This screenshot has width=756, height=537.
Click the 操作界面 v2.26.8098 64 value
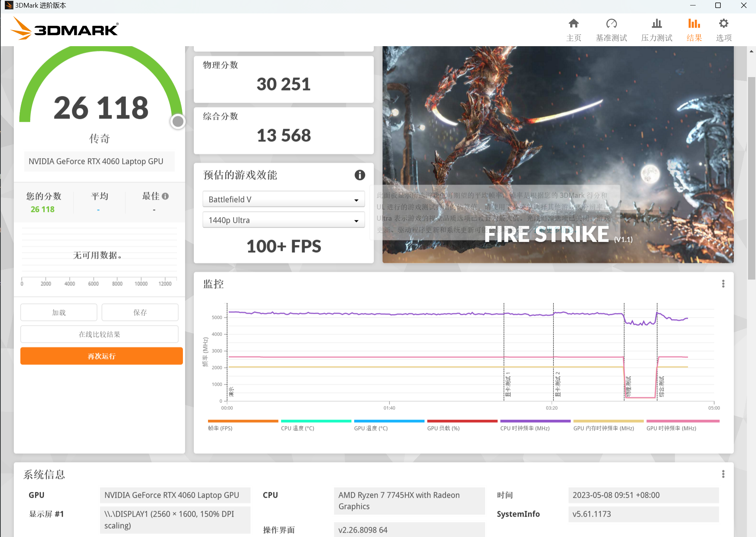coord(409,530)
